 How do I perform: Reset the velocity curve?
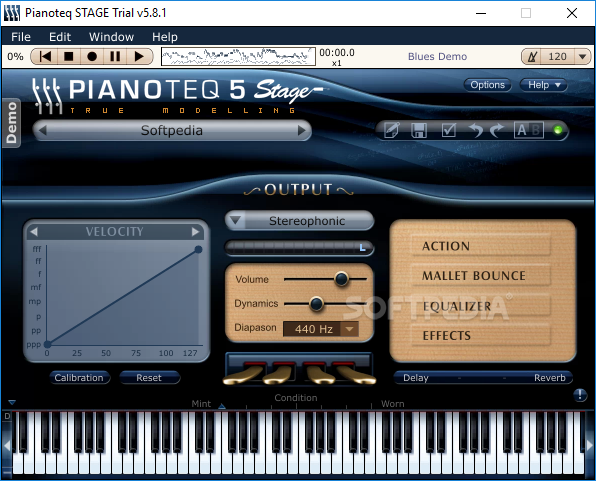pos(149,378)
